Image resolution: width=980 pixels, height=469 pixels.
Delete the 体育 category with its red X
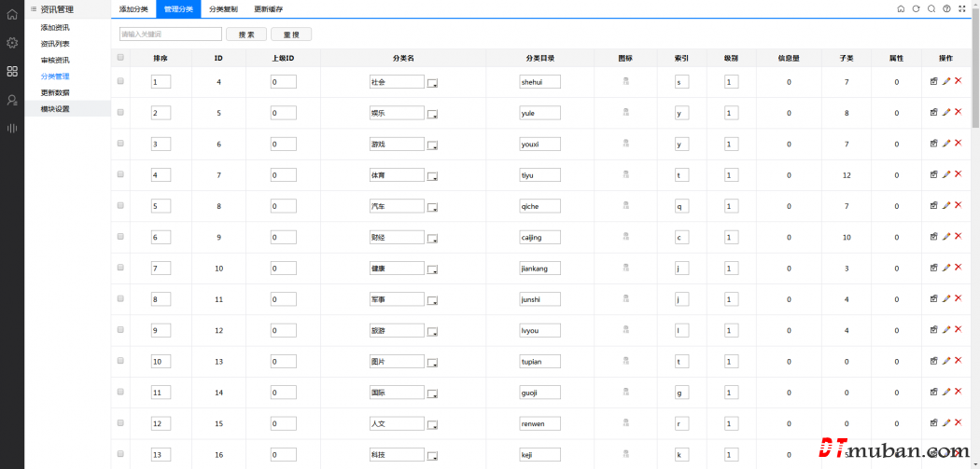[x=958, y=174]
